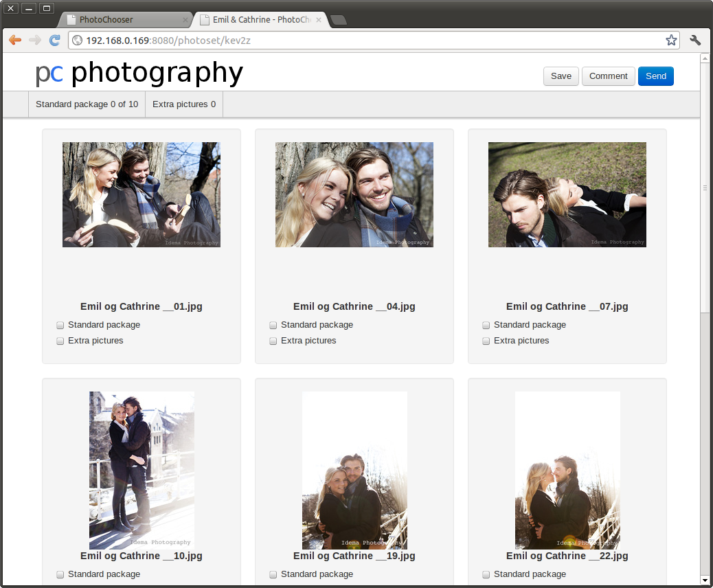
Task: Switch to the PhotoChooser tab
Action: (x=124, y=20)
